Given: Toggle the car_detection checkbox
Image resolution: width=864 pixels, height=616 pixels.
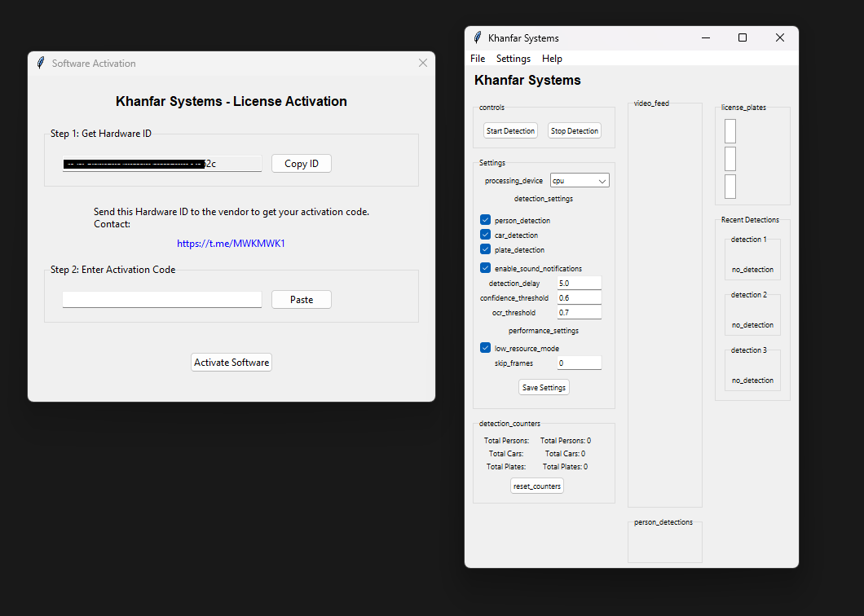Looking at the screenshot, I should coord(486,235).
